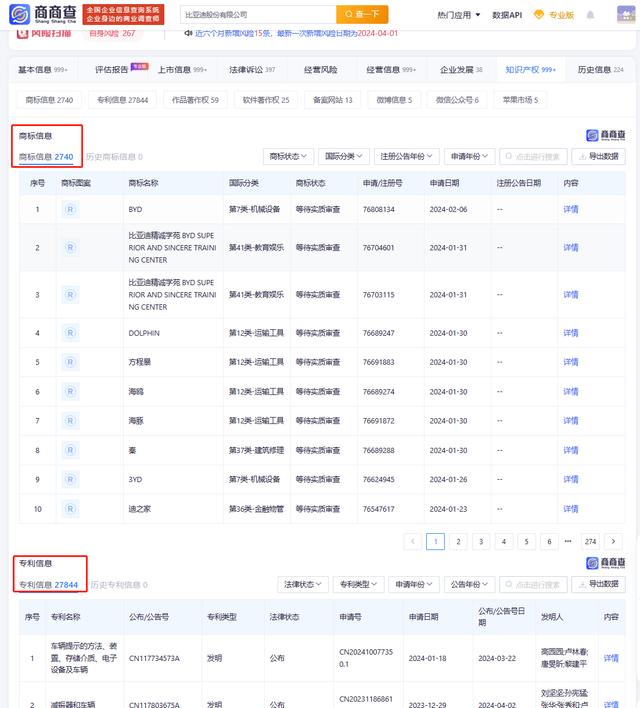The height and width of the screenshot is (708, 640).
Task: Click the trademark image icon for BYD row
Action: point(69,210)
